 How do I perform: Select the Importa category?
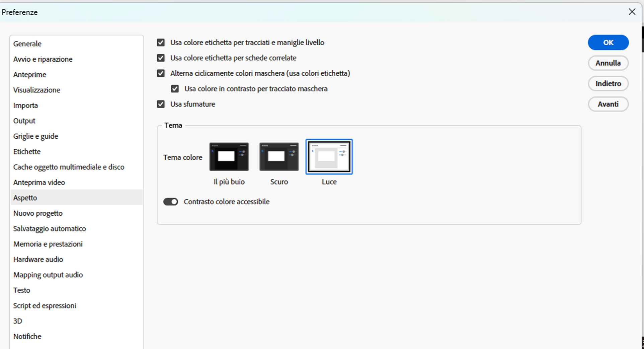click(x=76, y=106)
